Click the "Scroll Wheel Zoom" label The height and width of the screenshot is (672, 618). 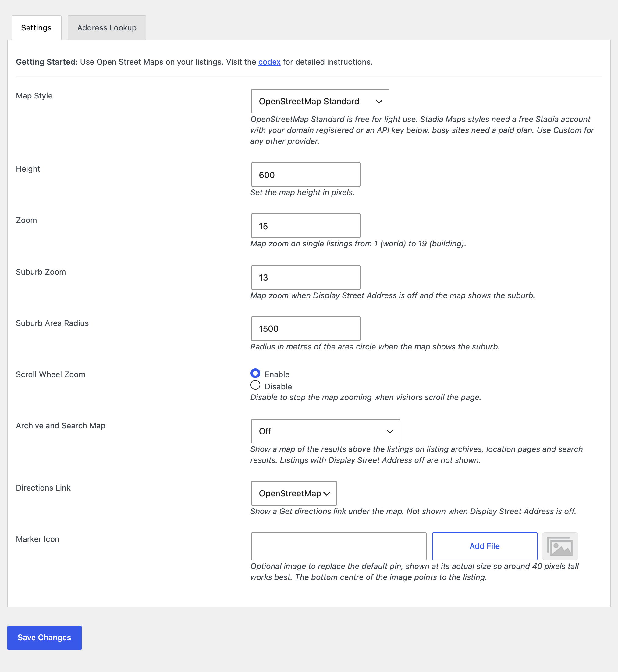click(x=51, y=374)
